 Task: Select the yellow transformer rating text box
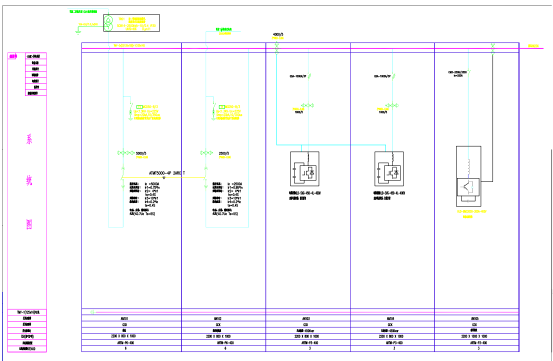click(136, 24)
